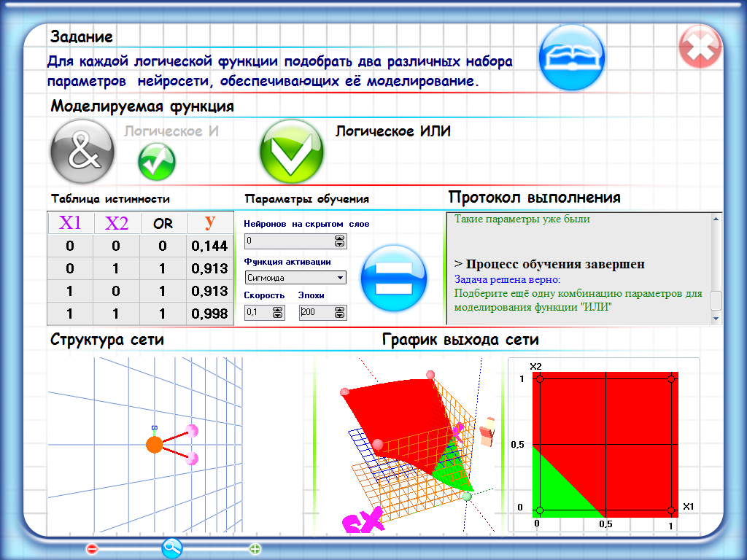Click into the Эпохи value field

(x=314, y=313)
